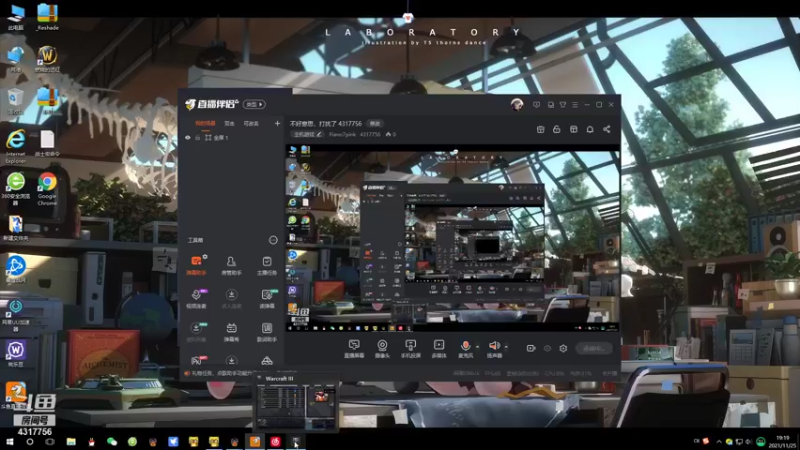
Task: Click the live preview canvas
Action: click(452, 238)
